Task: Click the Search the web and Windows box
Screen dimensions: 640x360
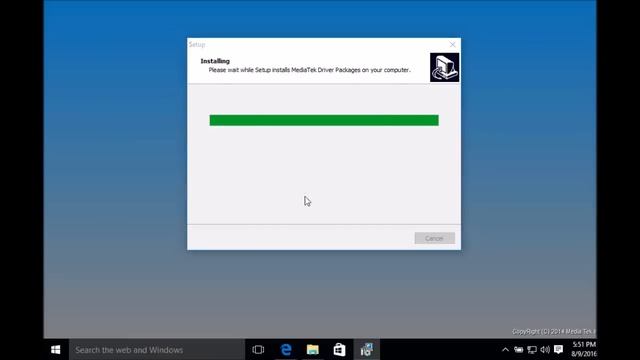Action: pos(157,350)
